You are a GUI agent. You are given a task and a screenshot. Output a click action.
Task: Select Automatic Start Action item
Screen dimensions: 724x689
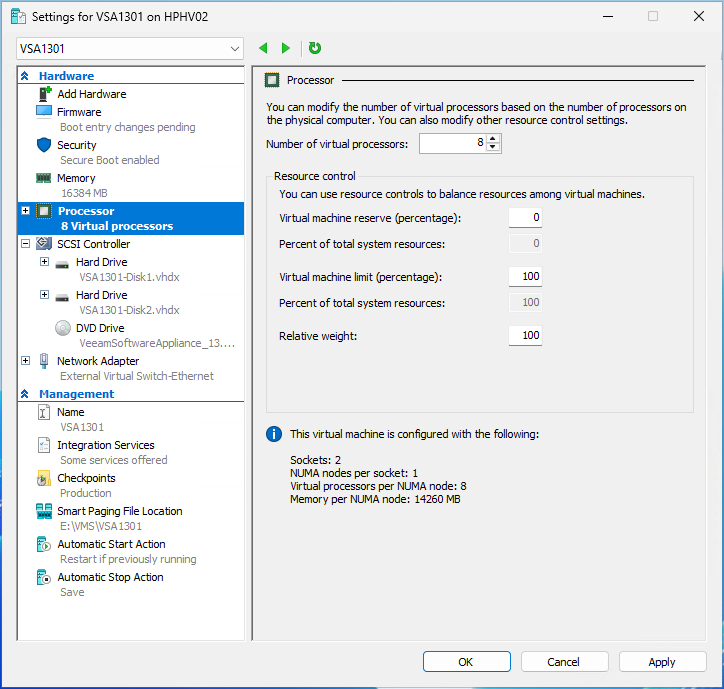click(x=111, y=544)
